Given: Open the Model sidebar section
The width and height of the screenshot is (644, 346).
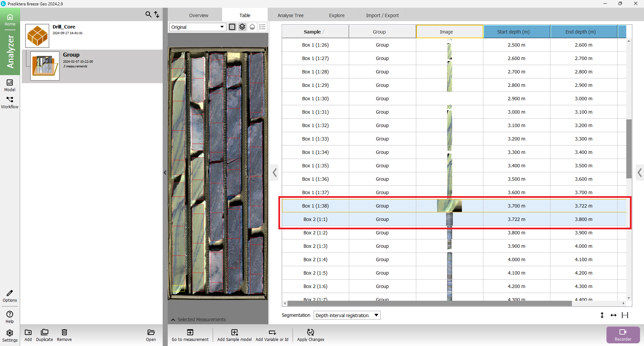Looking at the screenshot, I should click(10, 85).
